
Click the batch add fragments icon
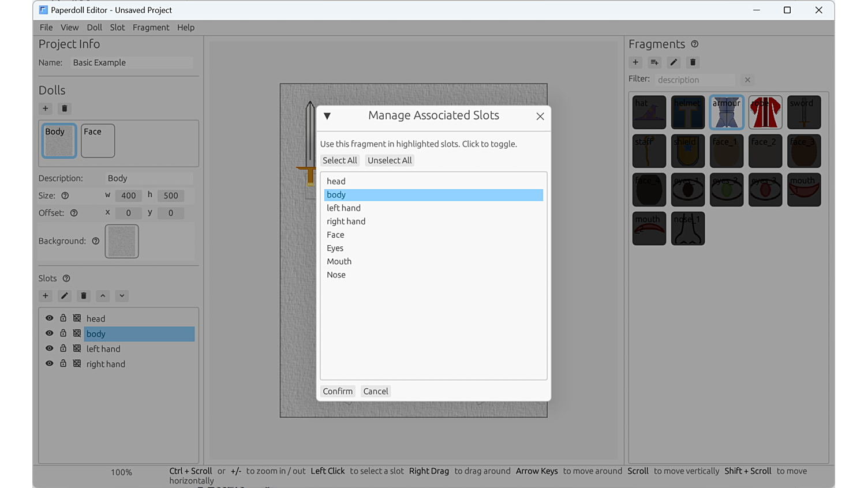click(654, 62)
